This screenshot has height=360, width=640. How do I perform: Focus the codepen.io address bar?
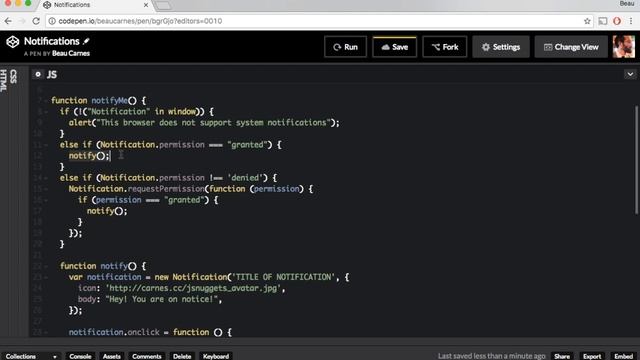(318, 21)
